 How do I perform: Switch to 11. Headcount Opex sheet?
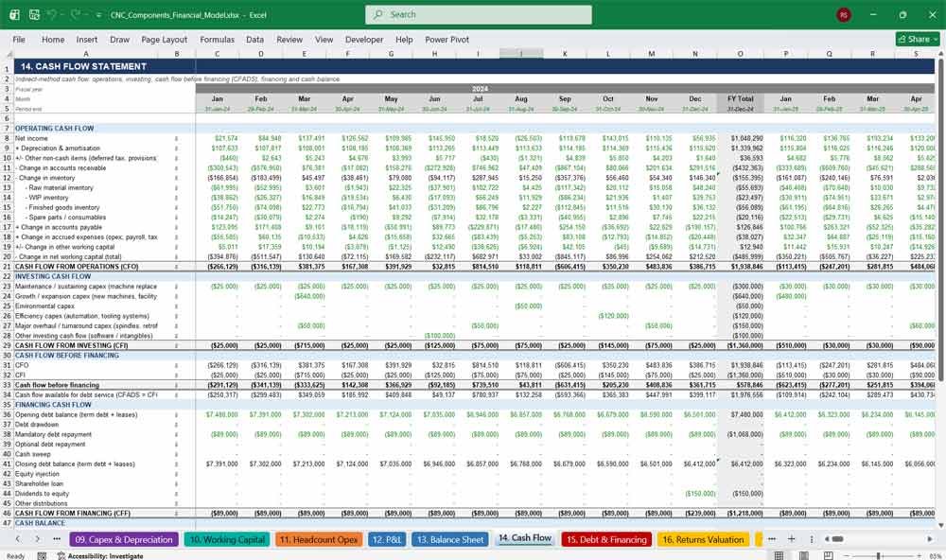(319, 539)
